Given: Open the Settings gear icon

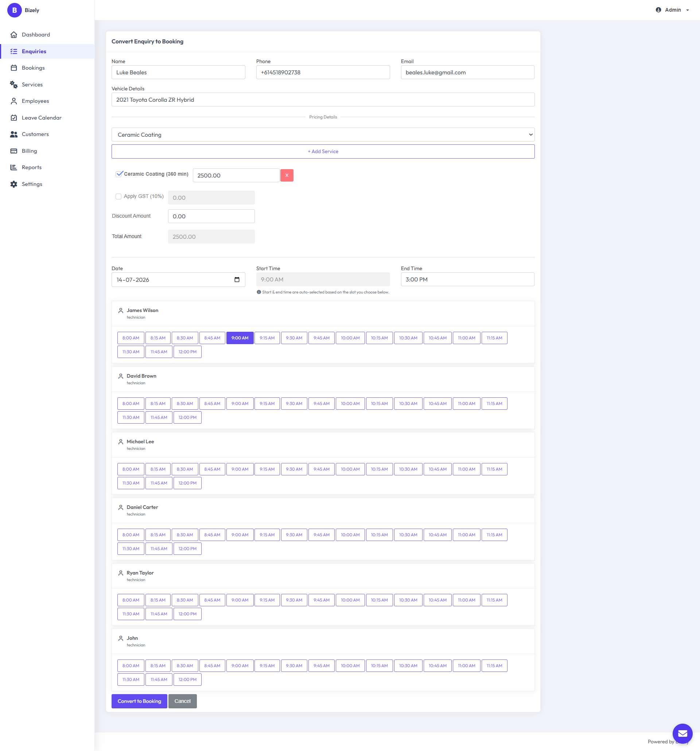Looking at the screenshot, I should [x=14, y=184].
